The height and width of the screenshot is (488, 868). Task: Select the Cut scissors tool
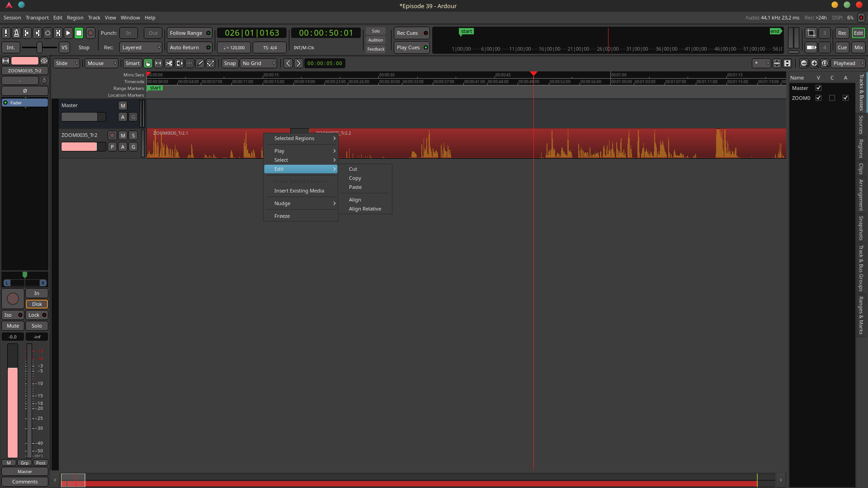169,63
